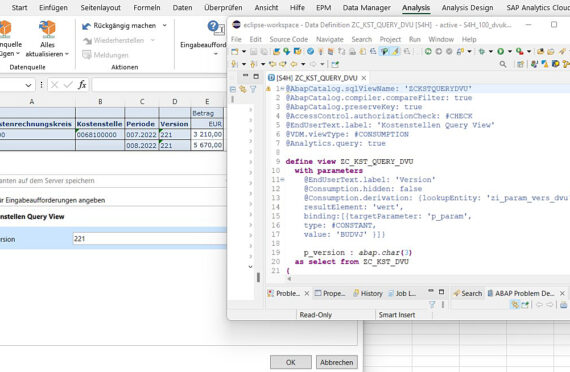
Task: Maximize the Eclipse editor area view
Action: point(256,76)
